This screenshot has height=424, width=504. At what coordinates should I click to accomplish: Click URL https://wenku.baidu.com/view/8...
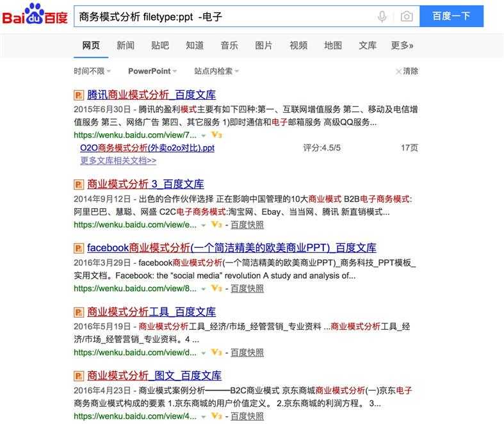(135, 289)
